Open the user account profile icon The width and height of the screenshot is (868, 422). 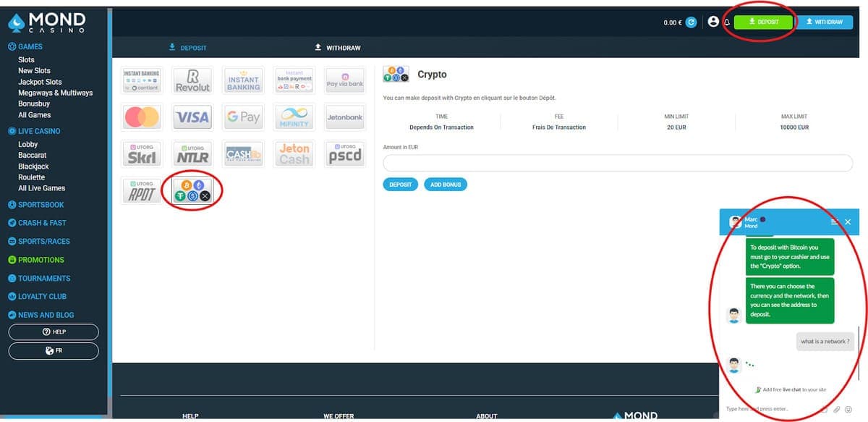(713, 22)
